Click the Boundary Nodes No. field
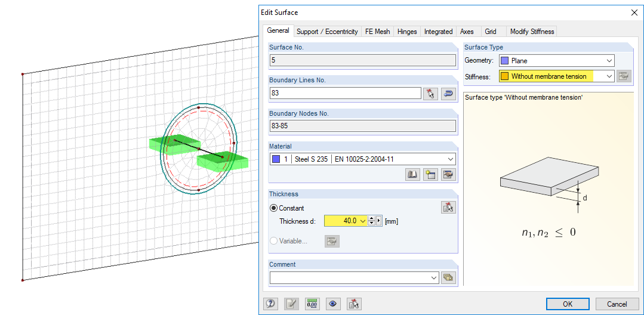 coord(363,126)
